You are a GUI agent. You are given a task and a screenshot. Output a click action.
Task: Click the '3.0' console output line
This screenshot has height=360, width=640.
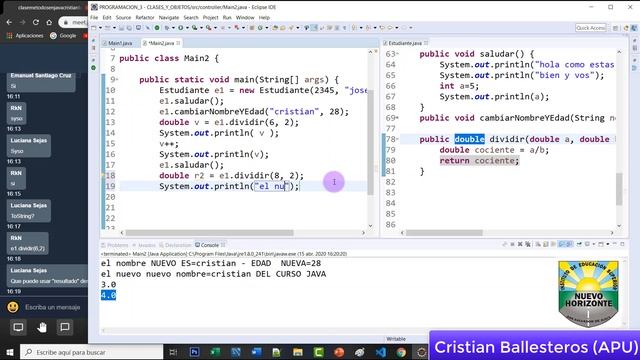click(108, 284)
